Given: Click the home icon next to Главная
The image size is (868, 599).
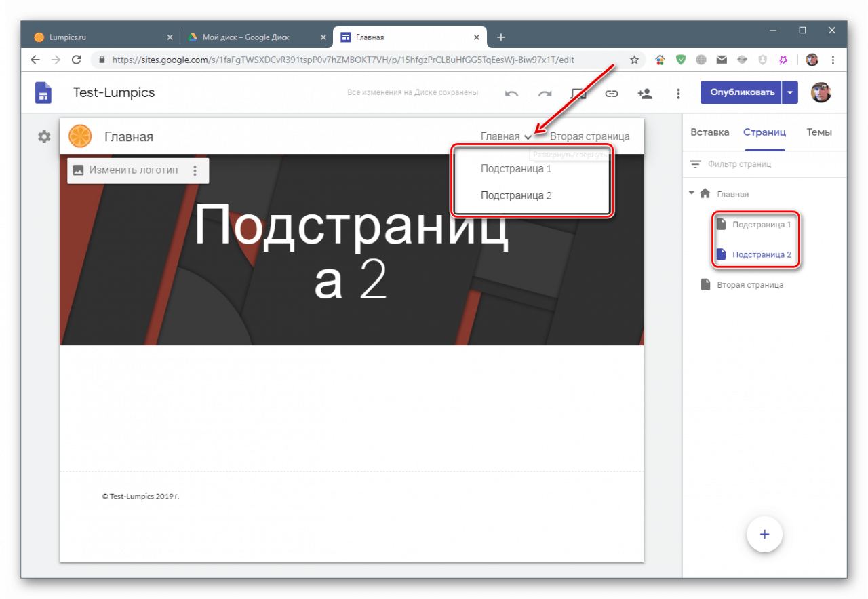Looking at the screenshot, I should pyautogui.click(x=705, y=194).
